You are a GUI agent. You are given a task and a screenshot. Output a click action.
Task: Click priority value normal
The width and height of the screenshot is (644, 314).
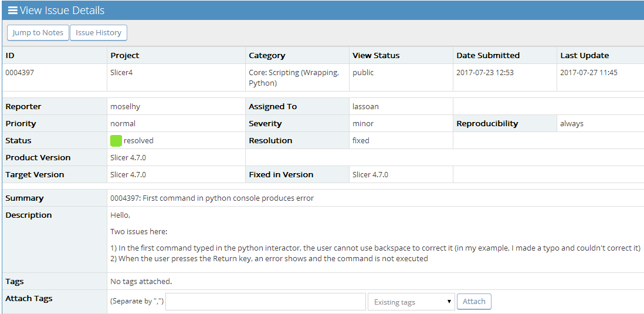[123, 124]
